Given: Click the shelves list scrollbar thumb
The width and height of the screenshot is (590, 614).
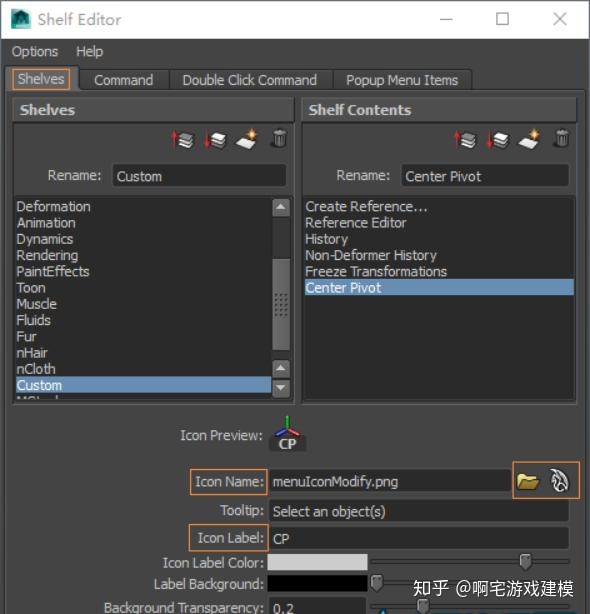Looking at the screenshot, I should (x=281, y=304).
